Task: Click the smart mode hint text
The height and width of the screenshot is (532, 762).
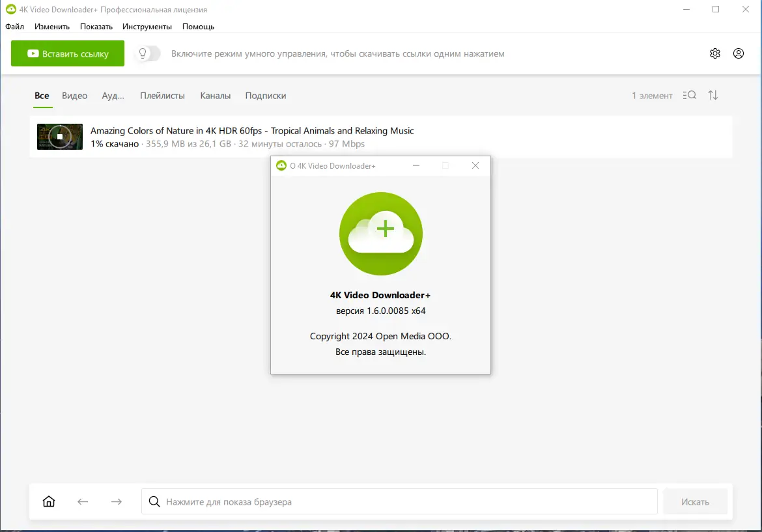Action: pyautogui.click(x=338, y=54)
